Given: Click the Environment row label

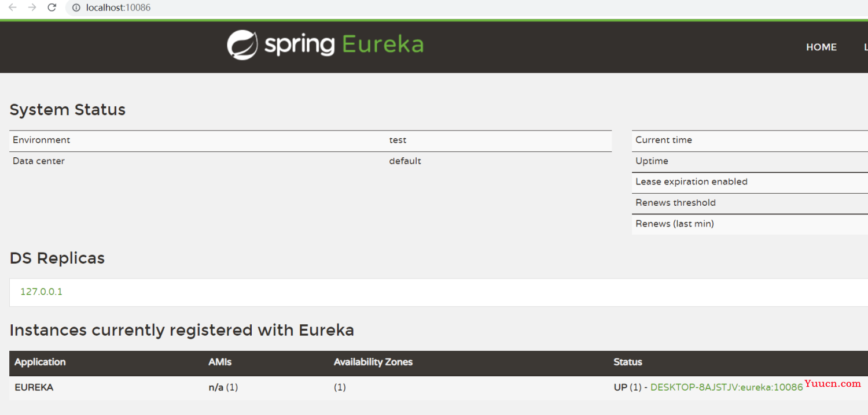Looking at the screenshot, I should [x=41, y=140].
